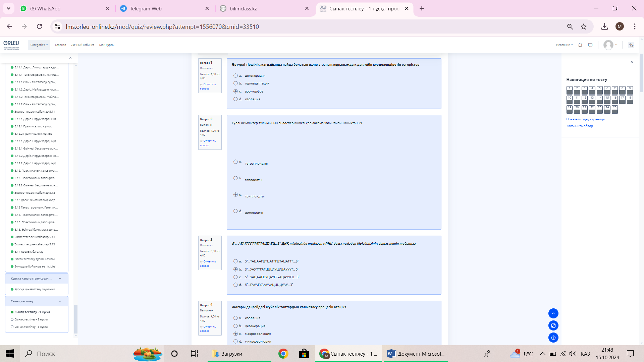The width and height of the screenshot is (644, 362).
Task: Click the 'Показать одну страницу' link
Action: tap(585, 119)
